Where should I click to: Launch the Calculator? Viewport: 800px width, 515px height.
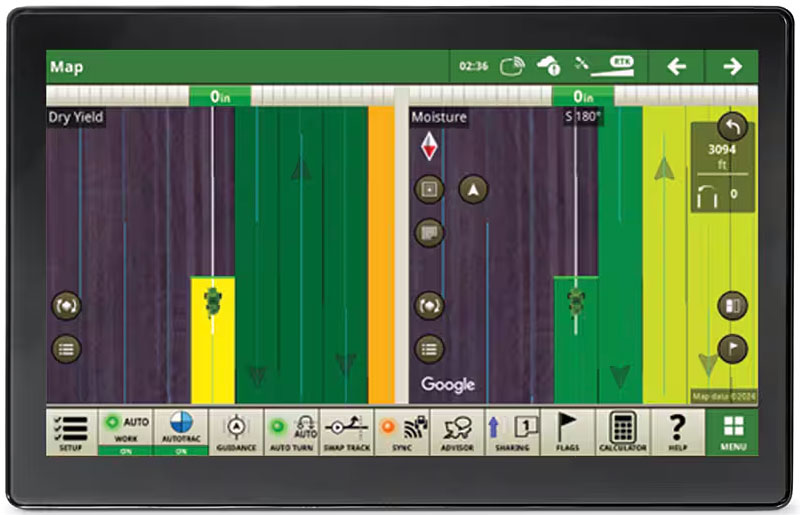(622, 431)
